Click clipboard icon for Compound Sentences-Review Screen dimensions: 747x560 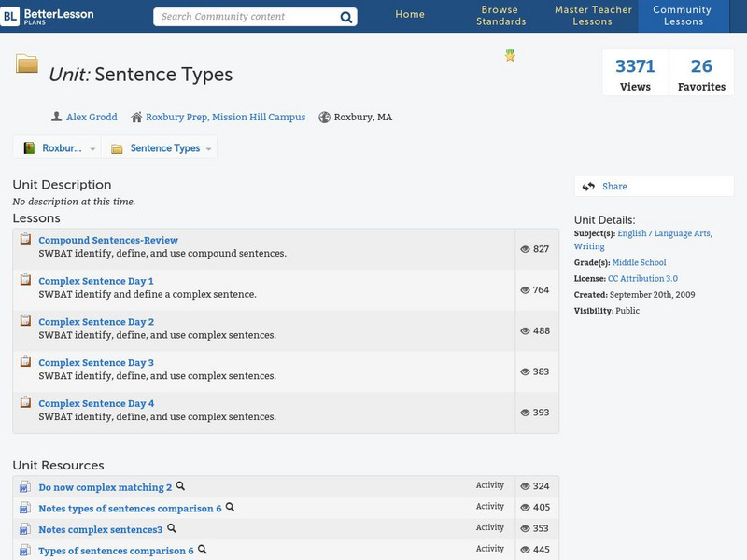tap(26, 240)
